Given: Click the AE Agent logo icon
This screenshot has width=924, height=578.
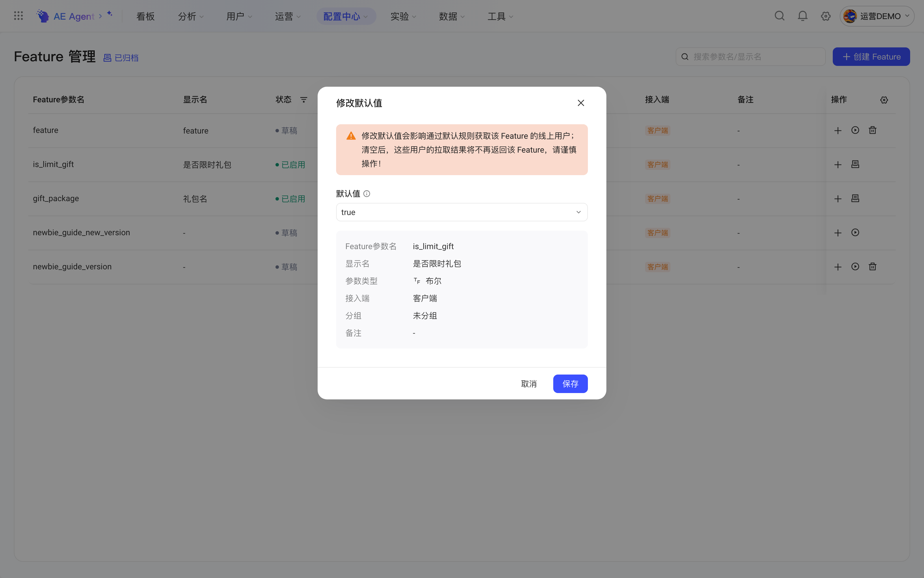Looking at the screenshot, I should (43, 16).
